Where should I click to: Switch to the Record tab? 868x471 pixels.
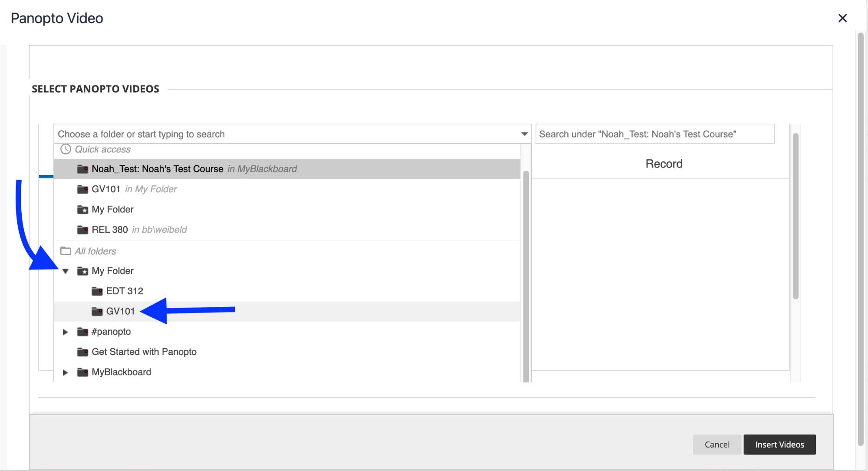coord(664,164)
